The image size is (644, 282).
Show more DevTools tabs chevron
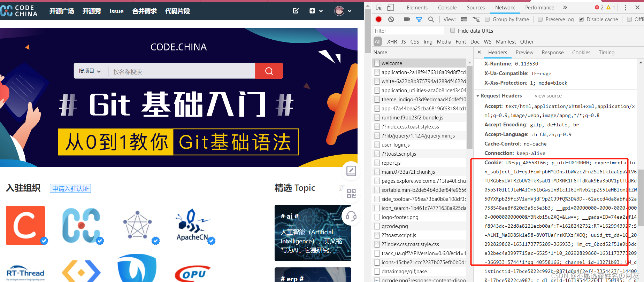pyautogui.click(x=565, y=8)
